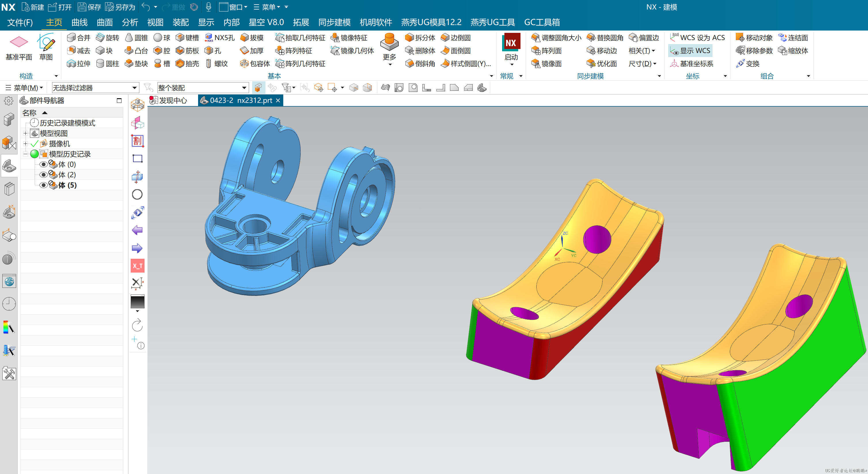Click the left arrow previous view icon
868x474 pixels.
(137, 230)
